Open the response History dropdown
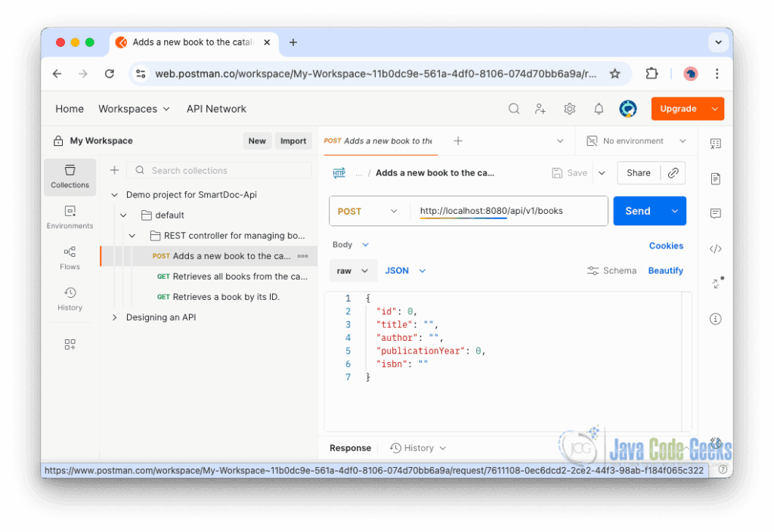 coord(417,448)
